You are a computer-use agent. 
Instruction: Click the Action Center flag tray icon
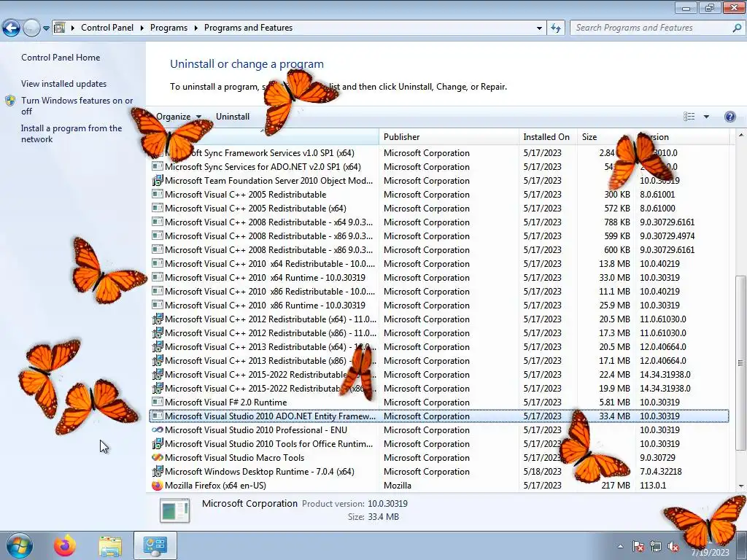click(x=638, y=547)
